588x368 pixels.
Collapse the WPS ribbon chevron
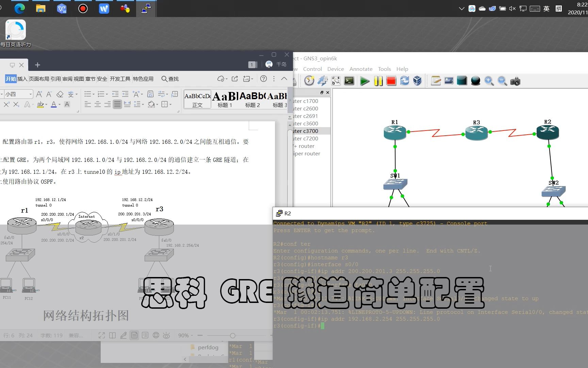click(284, 79)
